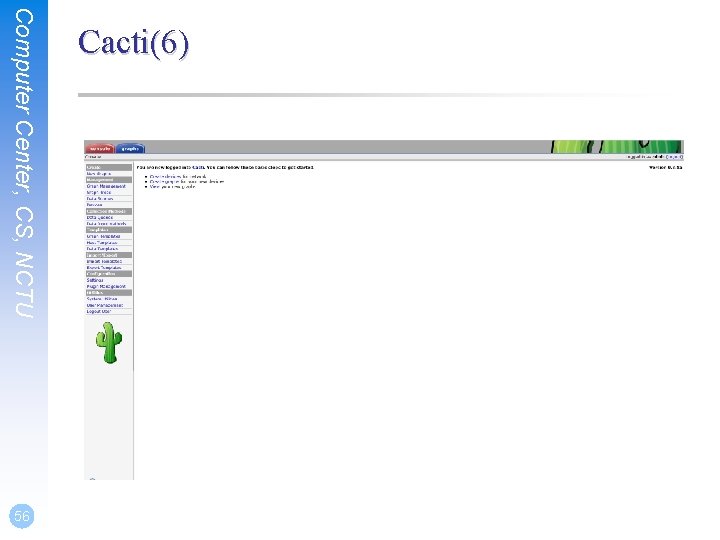Open Graph Trees in sidebar
This screenshot has height=540, width=720.
tap(99, 193)
